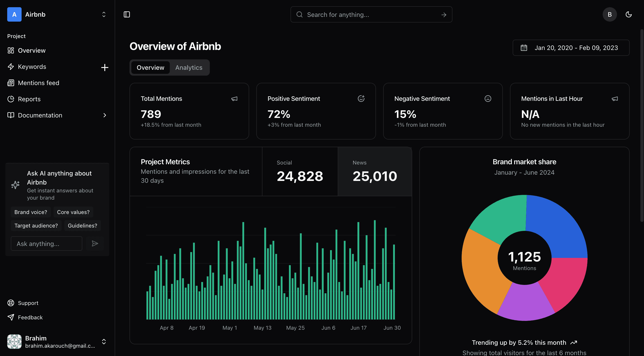Click the search magnifier icon

click(x=299, y=14)
